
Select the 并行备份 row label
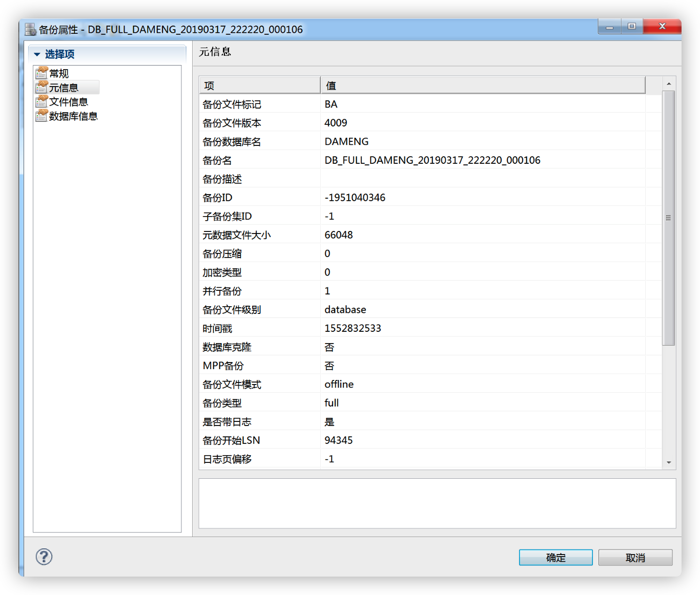(x=222, y=291)
